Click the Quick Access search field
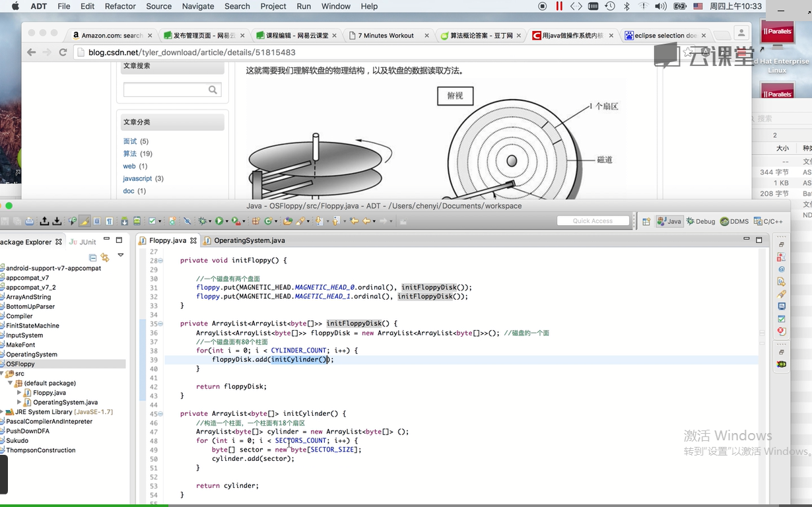 (x=592, y=221)
